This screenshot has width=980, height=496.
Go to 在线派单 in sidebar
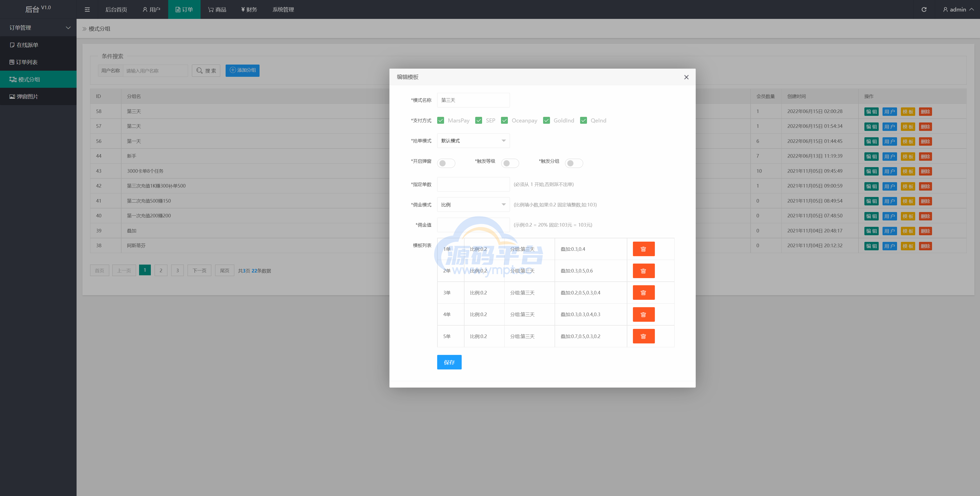[x=38, y=45]
